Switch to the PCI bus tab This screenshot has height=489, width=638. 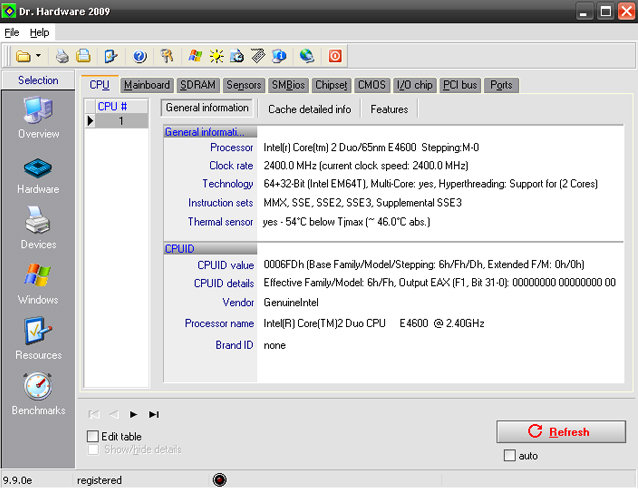tap(460, 85)
